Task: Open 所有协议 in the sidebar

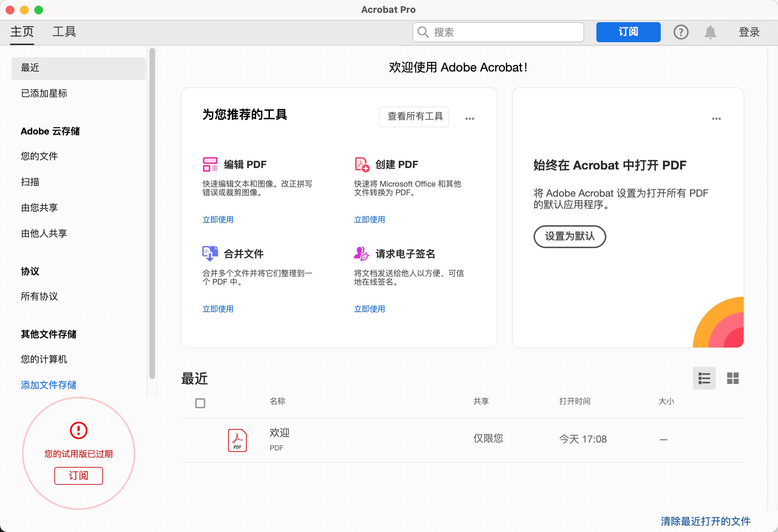Action: [39, 296]
